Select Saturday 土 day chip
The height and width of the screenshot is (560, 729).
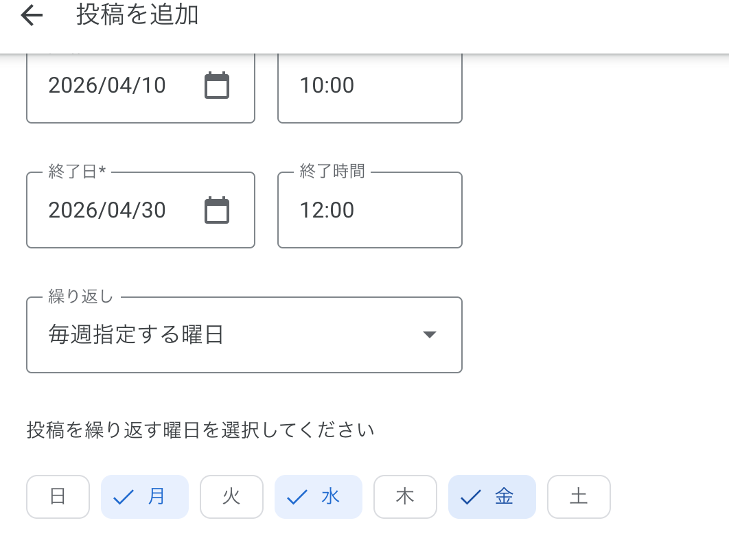[579, 497]
